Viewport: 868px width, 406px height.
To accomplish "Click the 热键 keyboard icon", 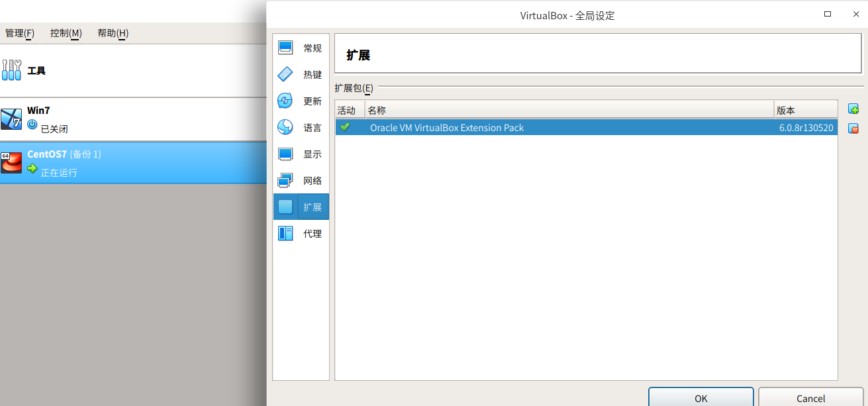I will coord(285,74).
